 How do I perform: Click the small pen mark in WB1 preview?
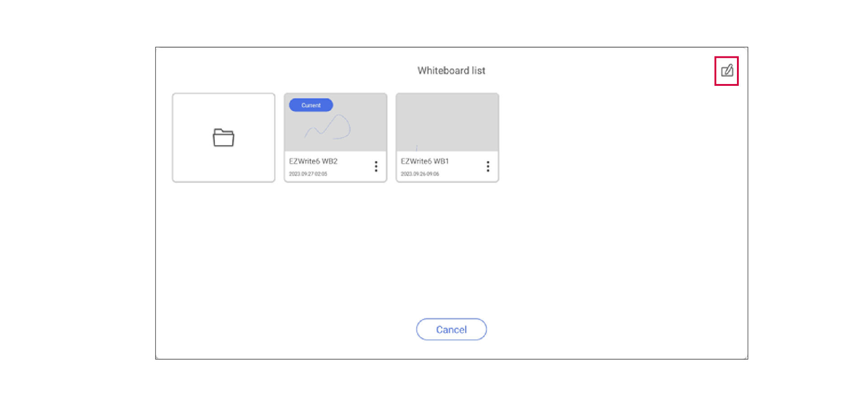(417, 148)
